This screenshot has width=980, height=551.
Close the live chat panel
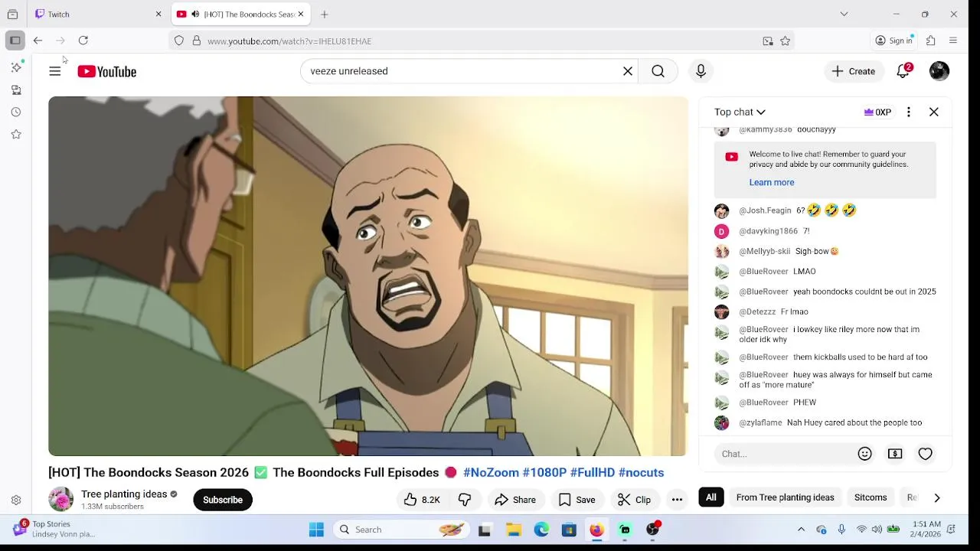tap(934, 112)
